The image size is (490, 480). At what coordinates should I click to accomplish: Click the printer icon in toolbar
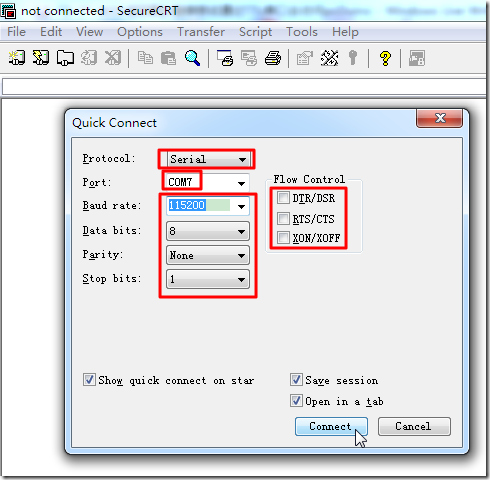(273, 58)
